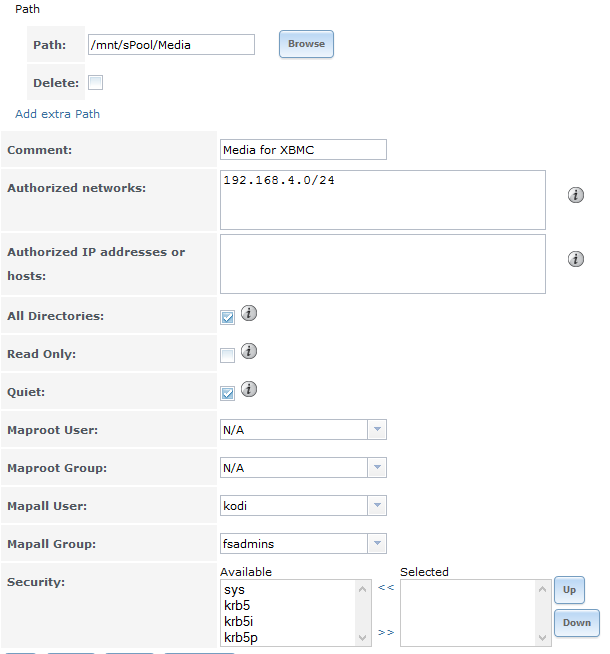The image size is (610, 654).
Task: Uncheck the All Directories checkbox
Action: [x=227, y=317]
